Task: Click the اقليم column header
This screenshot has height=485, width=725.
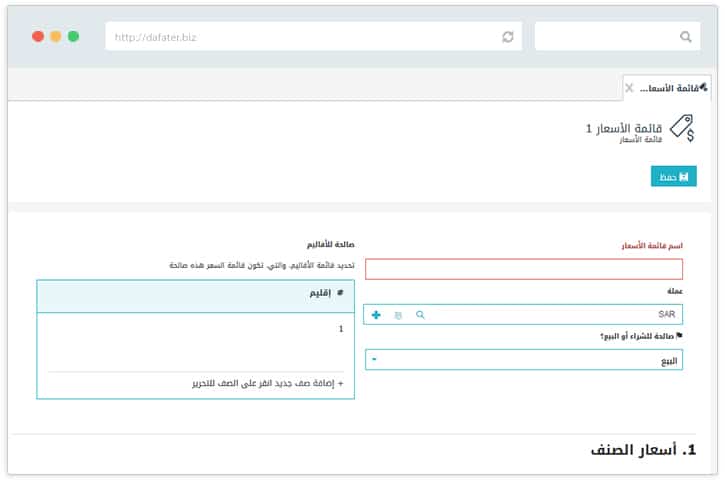Action: coord(320,293)
